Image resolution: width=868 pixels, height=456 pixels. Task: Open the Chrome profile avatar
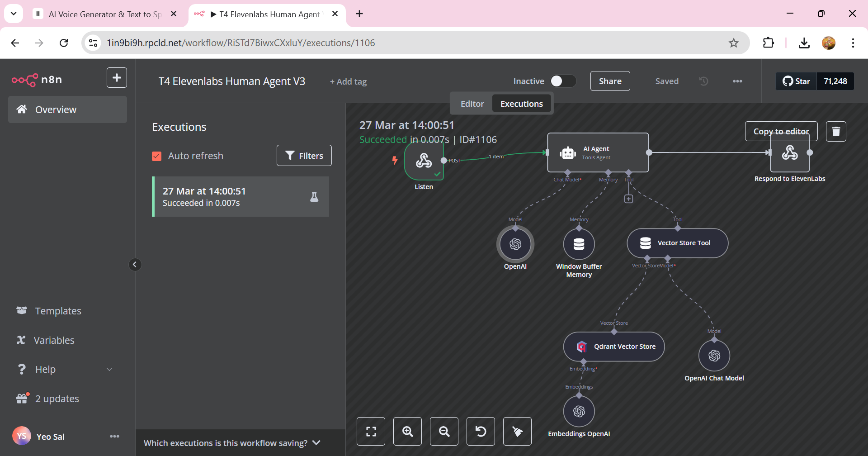[x=828, y=43]
